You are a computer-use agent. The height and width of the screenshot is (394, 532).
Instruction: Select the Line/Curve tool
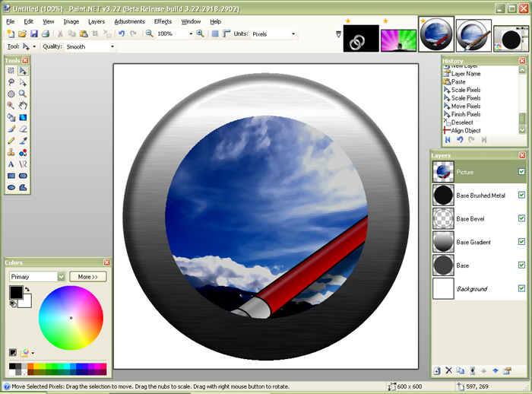(x=23, y=164)
